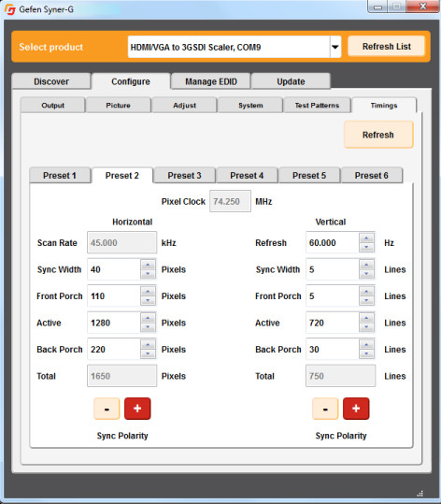This screenshot has height=504, width=441.
Task: Decrease horizontal Back Porch with down arrow
Action: pyautogui.click(x=148, y=353)
